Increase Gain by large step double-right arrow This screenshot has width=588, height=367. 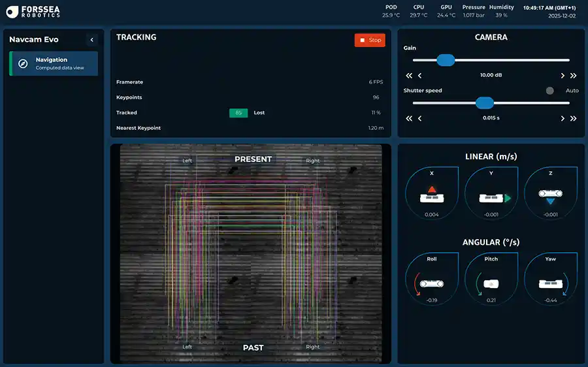(574, 76)
